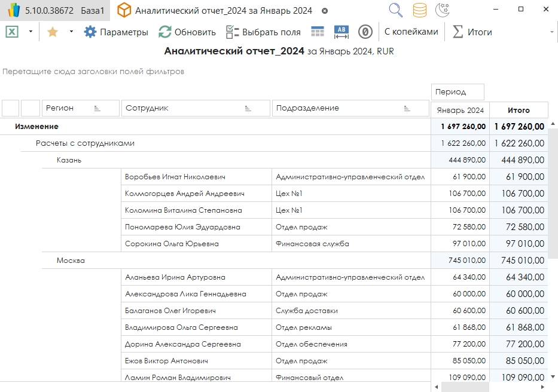This screenshot has width=558, height=392.
Task: Click the orange database icon
Action: tap(420, 10)
